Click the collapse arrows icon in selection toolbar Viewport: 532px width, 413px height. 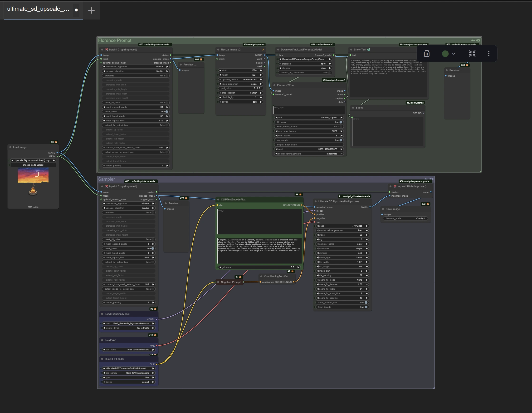pos(472,54)
